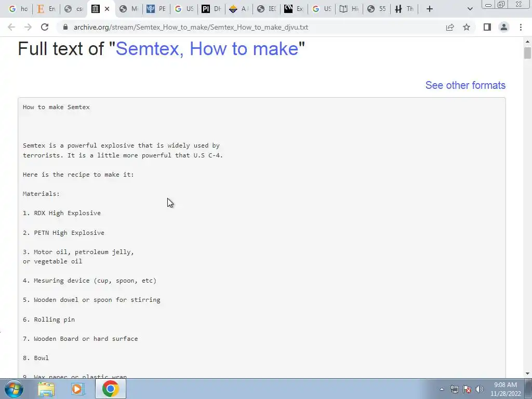
Task: Open the network status tray icon
Action: click(x=454, y=389)
